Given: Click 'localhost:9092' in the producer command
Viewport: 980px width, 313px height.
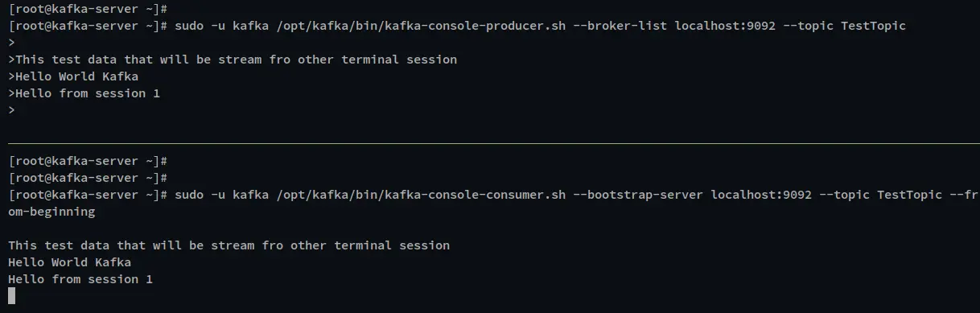Looking at the screenshot, I should coord(726,26).
